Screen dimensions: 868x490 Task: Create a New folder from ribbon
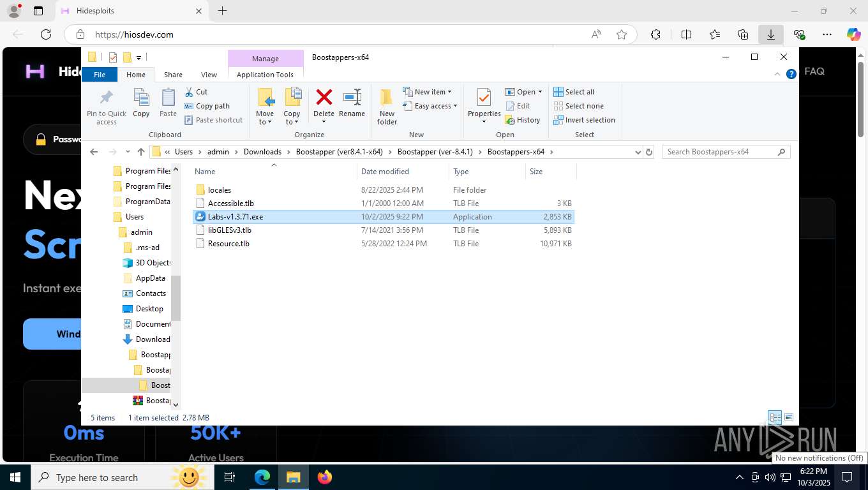tap(387, 107)
